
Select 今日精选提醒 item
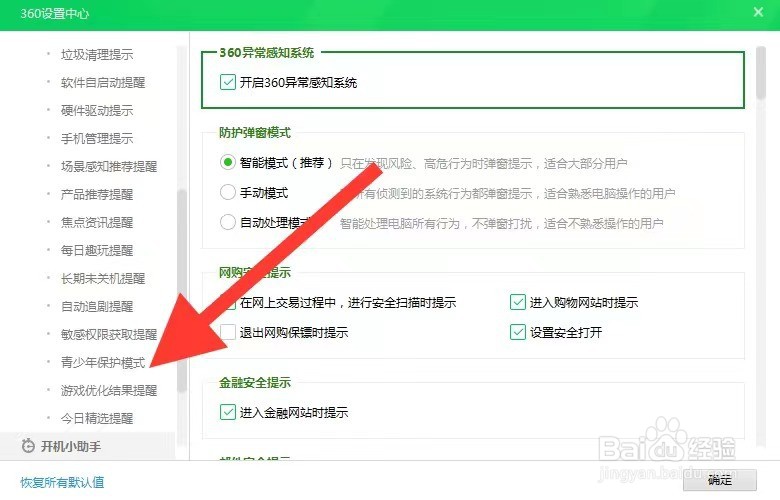pos(97,418)
